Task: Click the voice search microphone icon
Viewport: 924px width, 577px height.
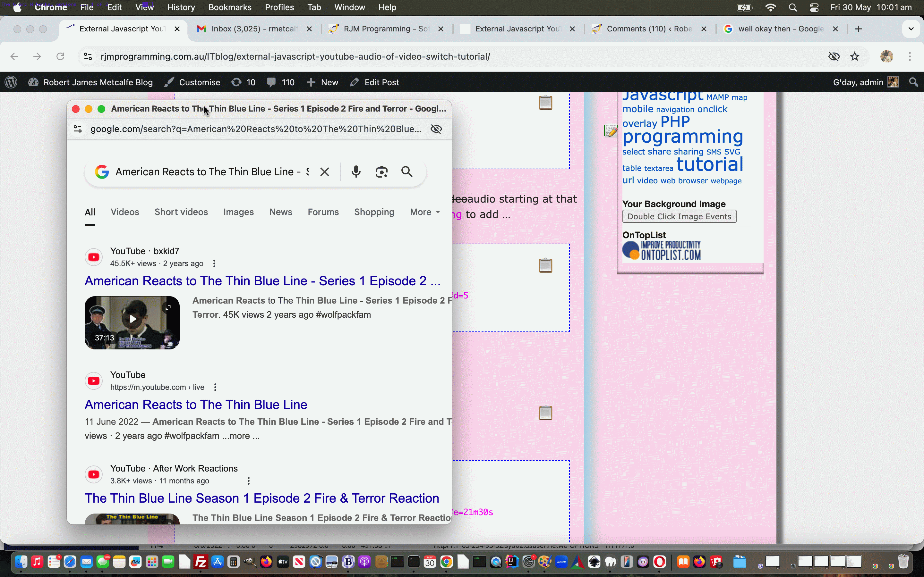Action: point(356,172)
